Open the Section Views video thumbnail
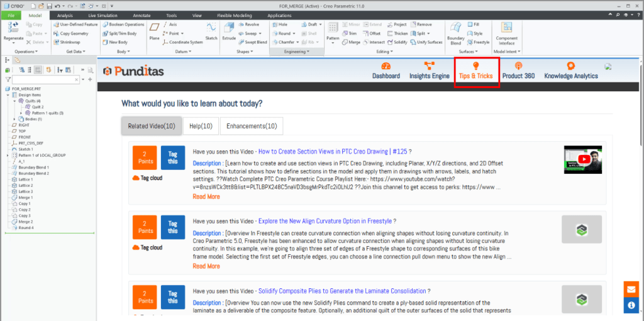The height and width of the screenshot is (321, 644). (x=582, y=159)
